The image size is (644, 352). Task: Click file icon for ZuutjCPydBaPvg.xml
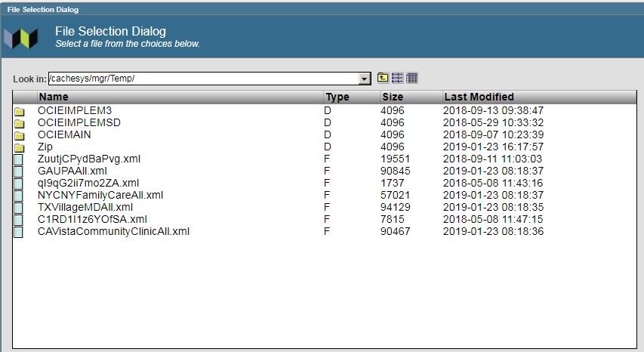click(x=18, y=159)
